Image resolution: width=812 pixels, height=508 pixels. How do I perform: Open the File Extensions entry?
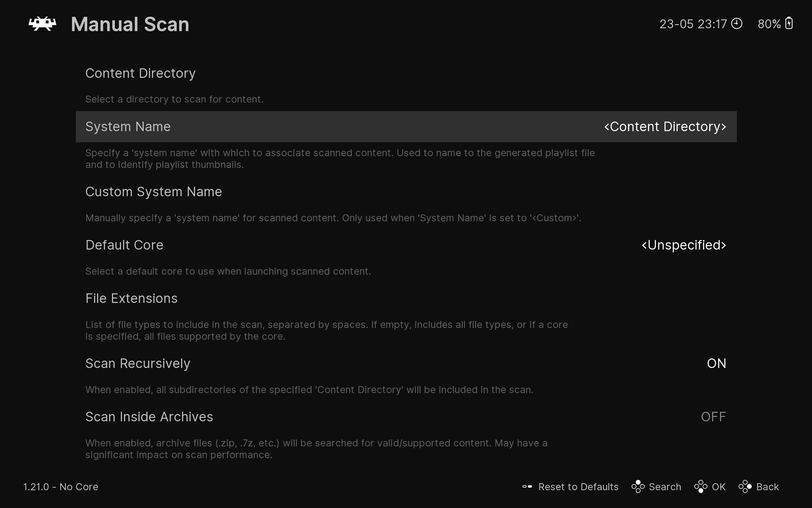(406, 299)
